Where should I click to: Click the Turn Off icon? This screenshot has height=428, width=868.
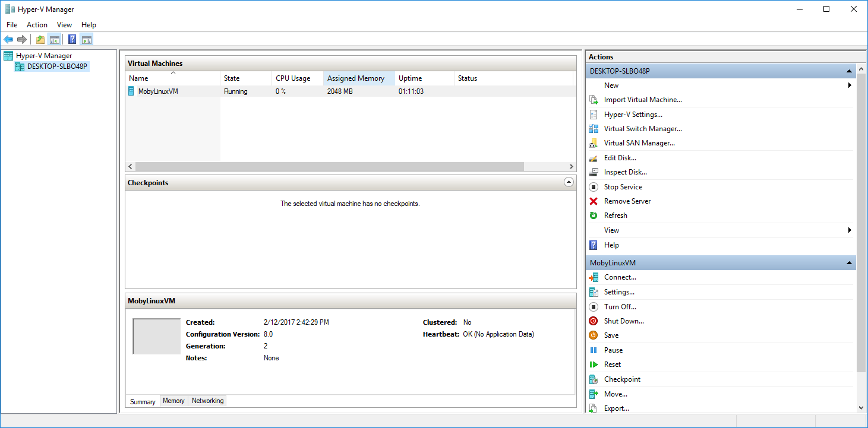pos(593,307)
